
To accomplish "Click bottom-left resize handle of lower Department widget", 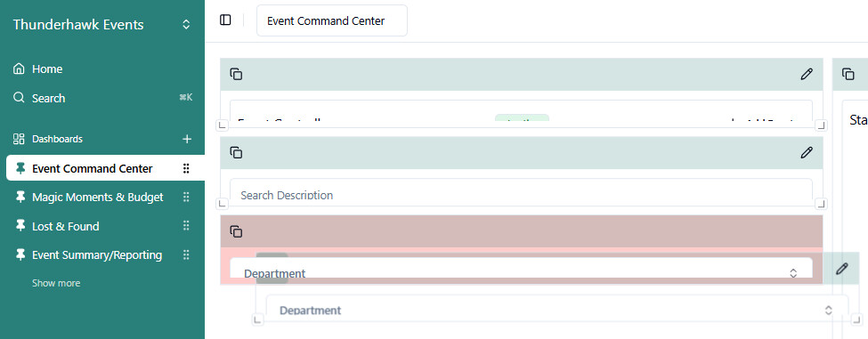I will coord(257,319).
